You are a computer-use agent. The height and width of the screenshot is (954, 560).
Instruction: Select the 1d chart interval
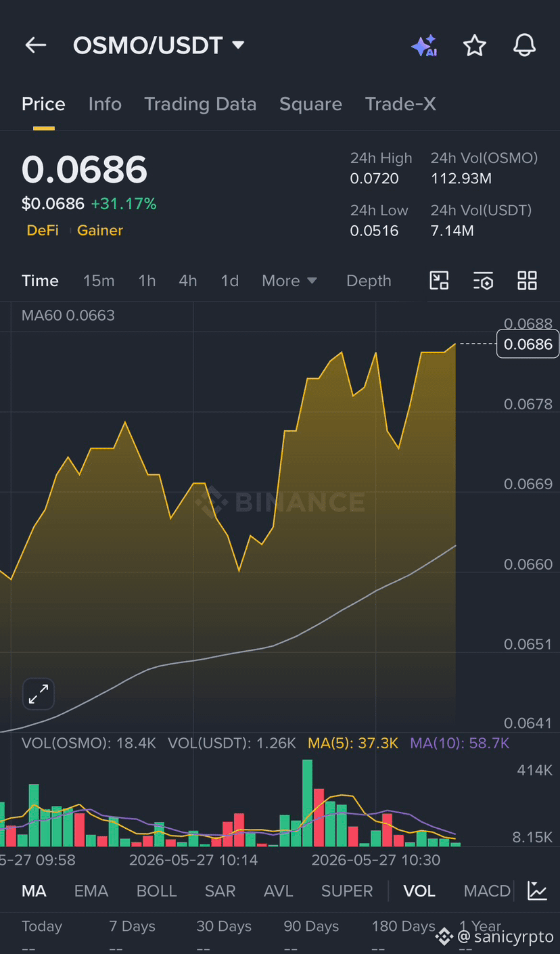230,280
